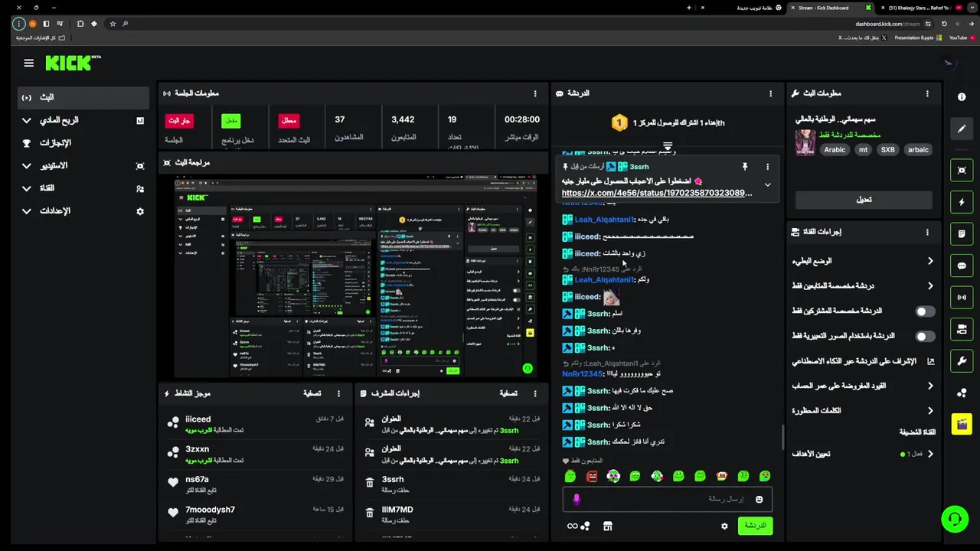
Task: Click the purple microphone icon in chat box
Action: point(577,499)
